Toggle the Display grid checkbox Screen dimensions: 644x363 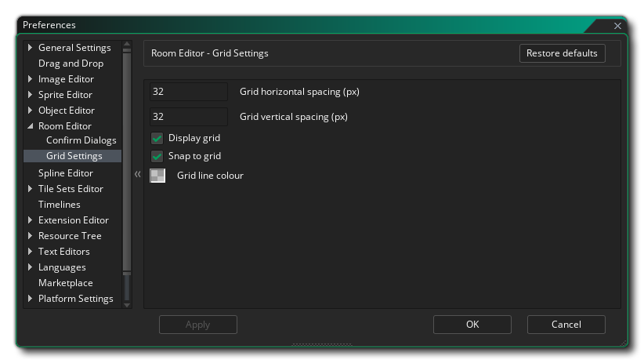[x=157, y=138]
